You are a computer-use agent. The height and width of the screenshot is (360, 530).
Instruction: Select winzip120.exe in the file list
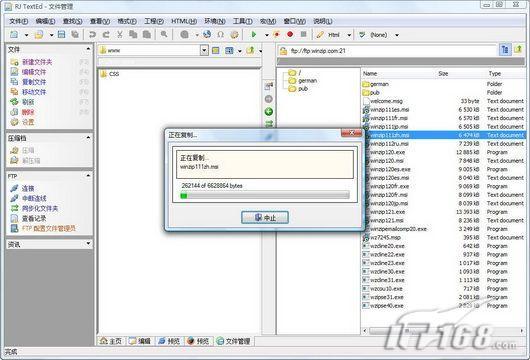[388, 152]
